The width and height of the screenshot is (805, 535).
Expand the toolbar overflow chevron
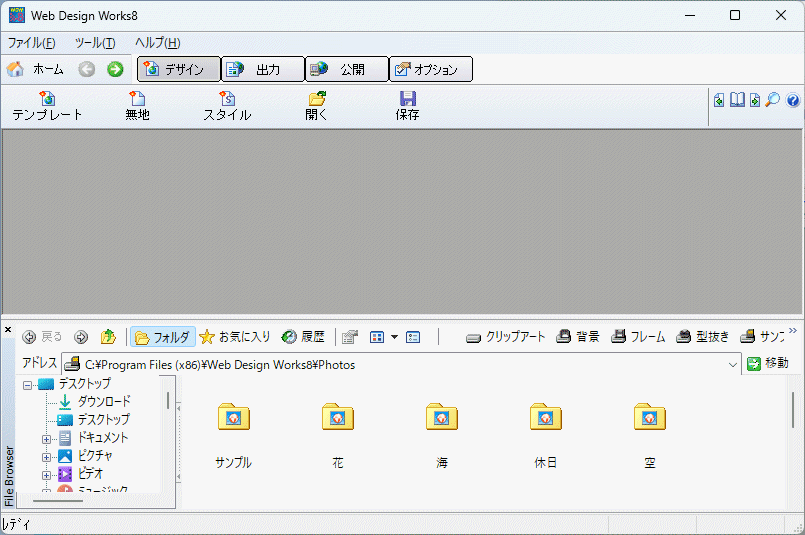click(x=793, y=331)
